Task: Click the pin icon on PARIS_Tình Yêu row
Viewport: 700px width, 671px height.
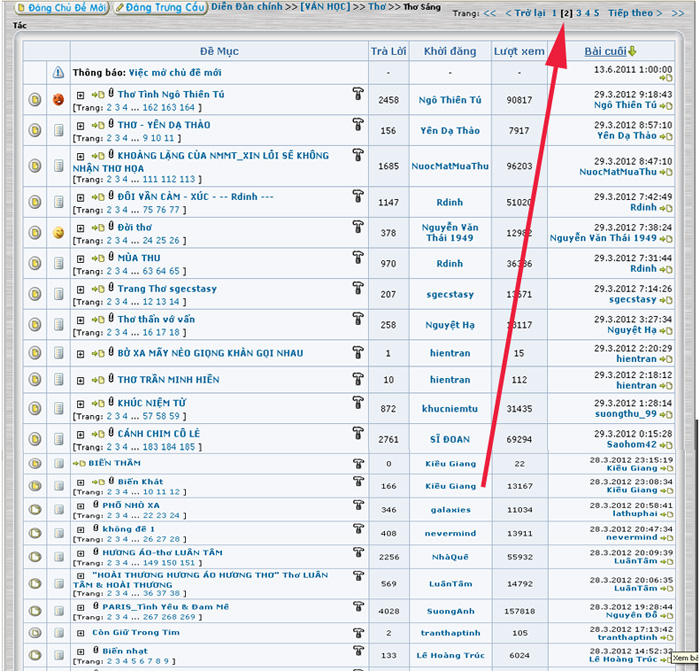Action: point(358,607)
